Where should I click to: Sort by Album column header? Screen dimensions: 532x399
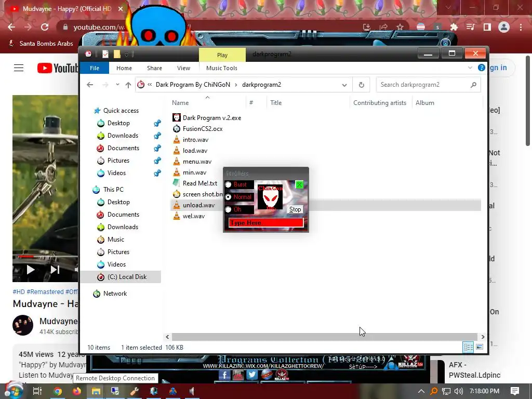click(x=425, y=103)
